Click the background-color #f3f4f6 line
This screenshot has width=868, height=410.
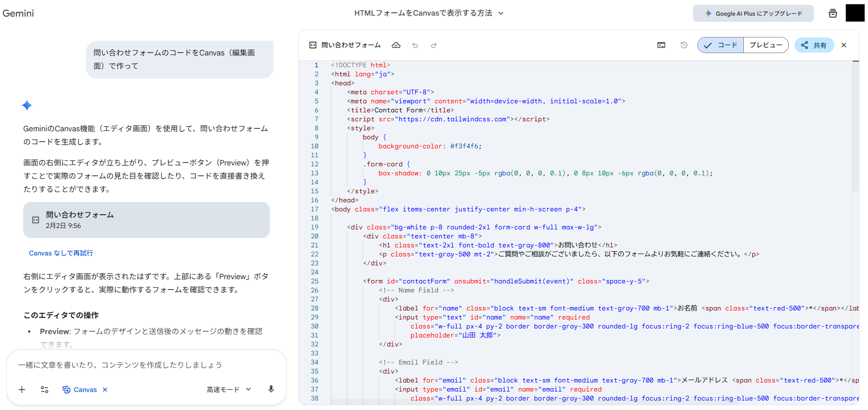pyautogui.click(x=430, y=146)
